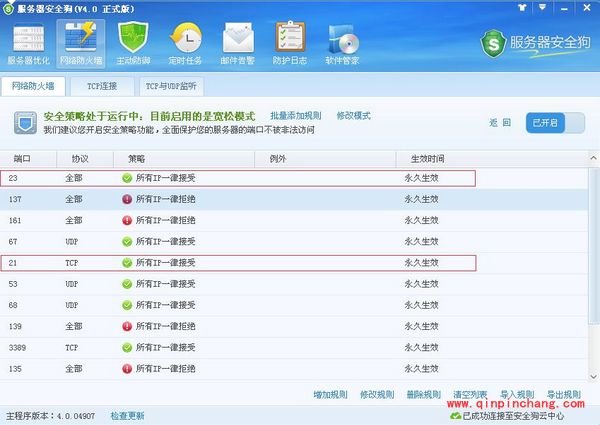Select port 67 cell
Viewport: 600px width, 425px height.
(x=13, y=242)
